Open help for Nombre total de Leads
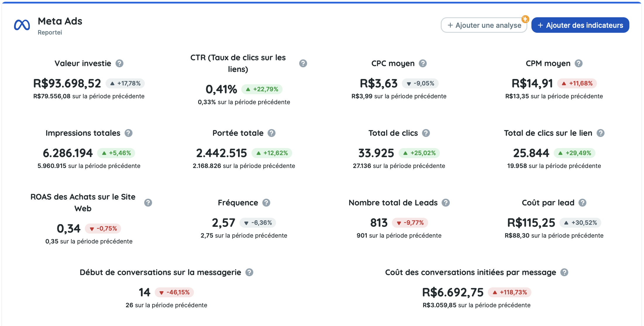This screenshot has width=644, height=326. tap(445, 203)
